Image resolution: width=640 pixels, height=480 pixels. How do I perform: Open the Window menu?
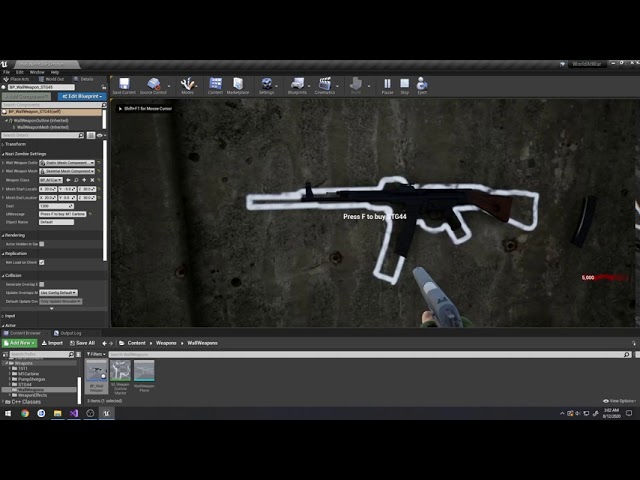point(37,72)
